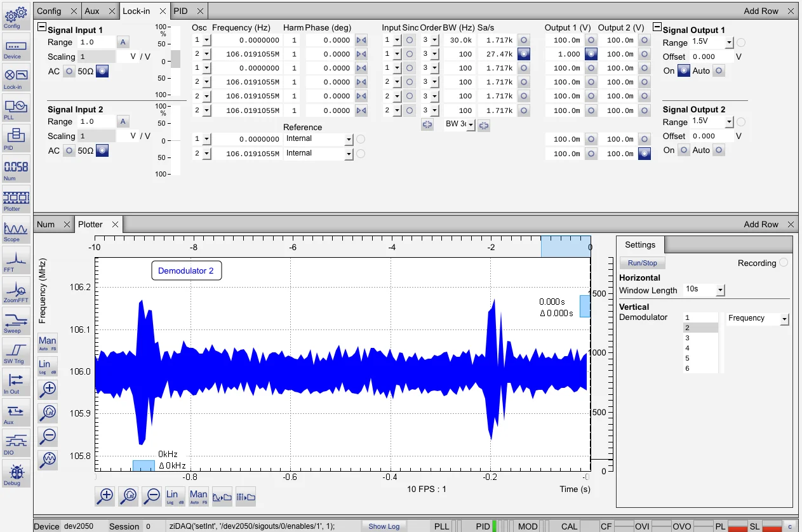
Task: Toggle data transfer for demodulator 2 (27.47k)
Action: coord(523,54)
